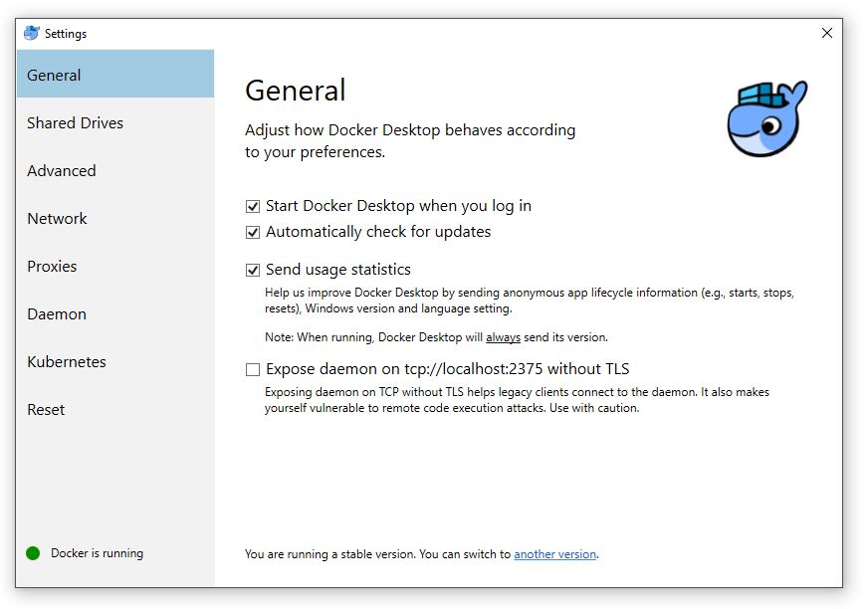The image size is (868, 609).
Task: Click the 'Exposing daemon on TCP without TLS' warning
Action: point(517,400)
